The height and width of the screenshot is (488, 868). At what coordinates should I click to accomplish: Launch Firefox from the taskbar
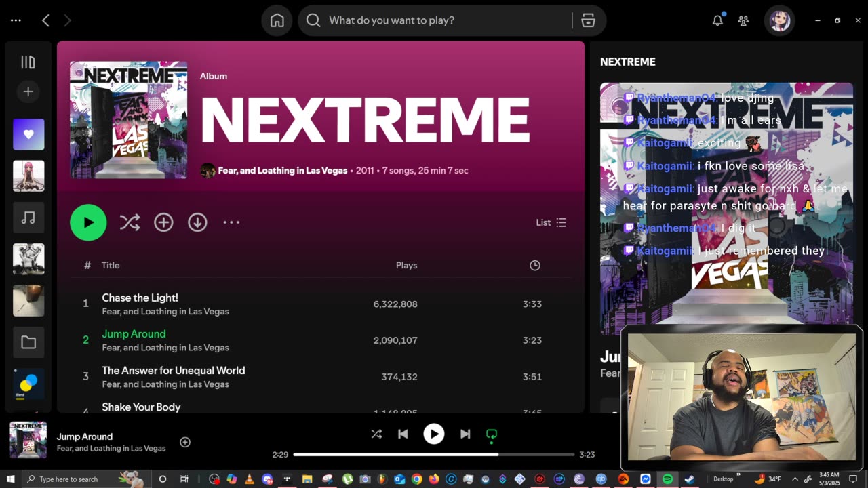click(x=434, y=479)
